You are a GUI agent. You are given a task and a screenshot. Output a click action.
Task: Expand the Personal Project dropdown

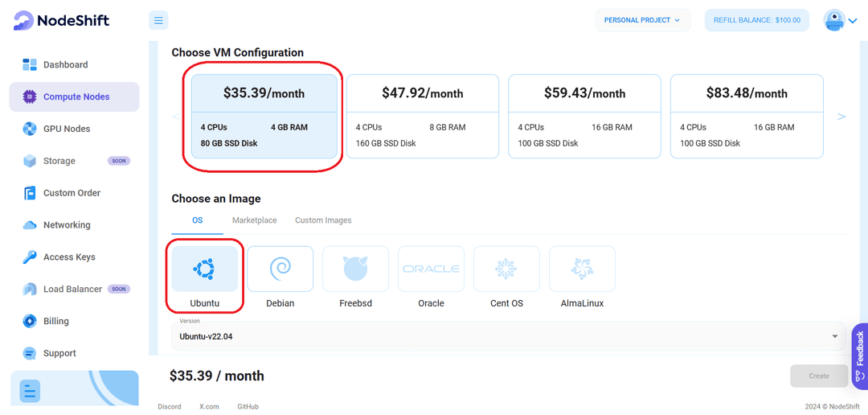point(641,20)
